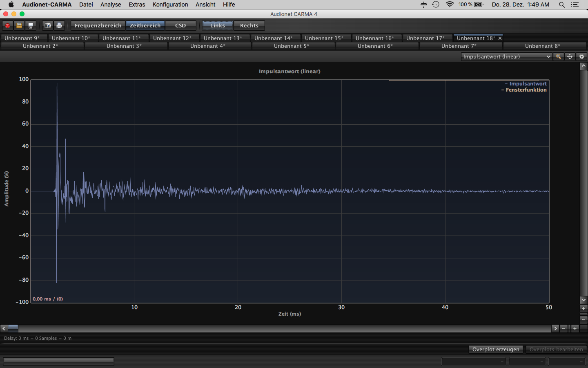Switch to the Unbennant 12* tab
This screenshot has height=368, width=588.
[x=172, y=38]
